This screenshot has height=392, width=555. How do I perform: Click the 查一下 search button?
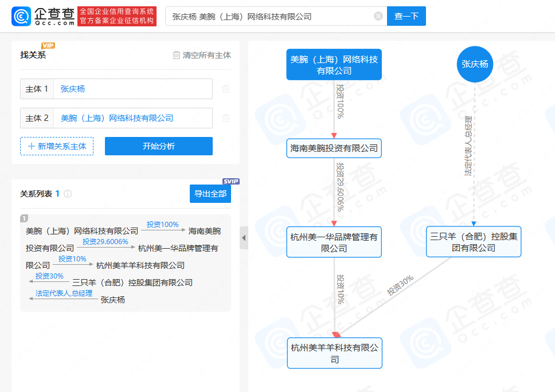tap(407, 16)
